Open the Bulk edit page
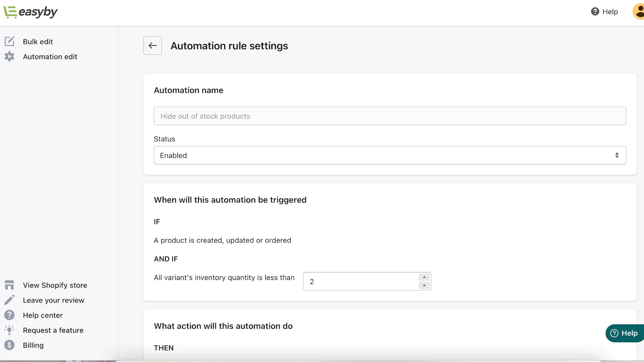Image resolution: width=644 pixels, height=362 pixels. click(x=38, y=41)
